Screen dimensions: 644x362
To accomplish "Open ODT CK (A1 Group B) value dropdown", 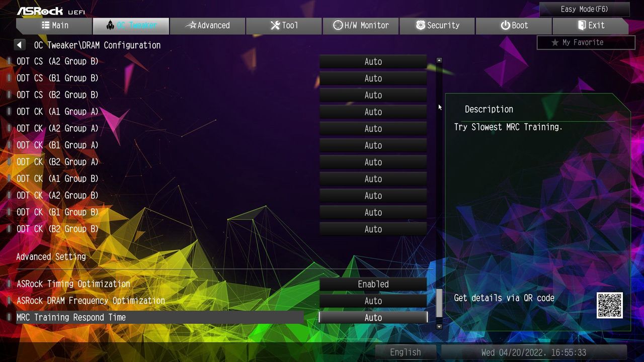I will tap(373, 179).
